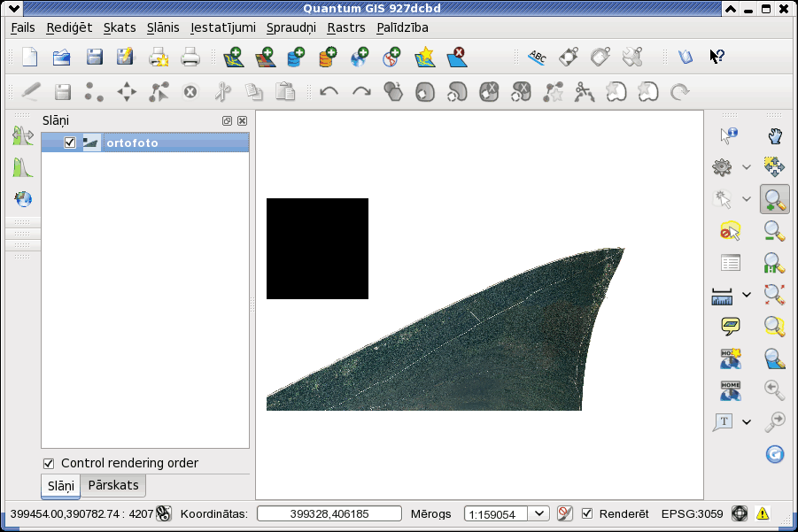
Task: Toggle Control rendering order checkbox
Action: point(49,463)
